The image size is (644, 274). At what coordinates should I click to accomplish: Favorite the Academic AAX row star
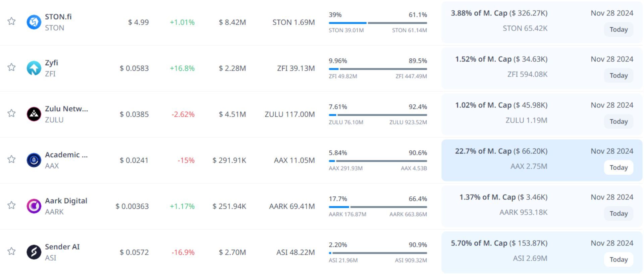[11, 159]
